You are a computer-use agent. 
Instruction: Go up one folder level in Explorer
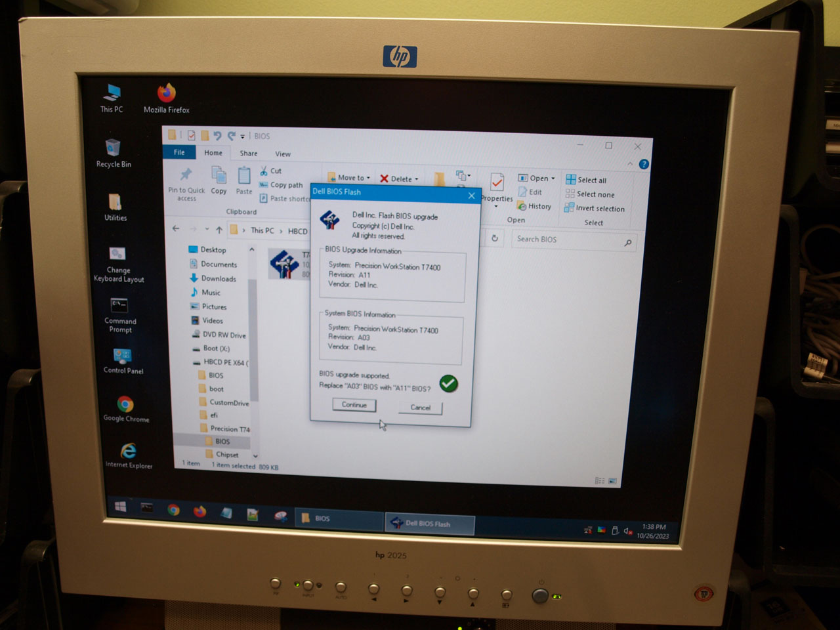219,230
